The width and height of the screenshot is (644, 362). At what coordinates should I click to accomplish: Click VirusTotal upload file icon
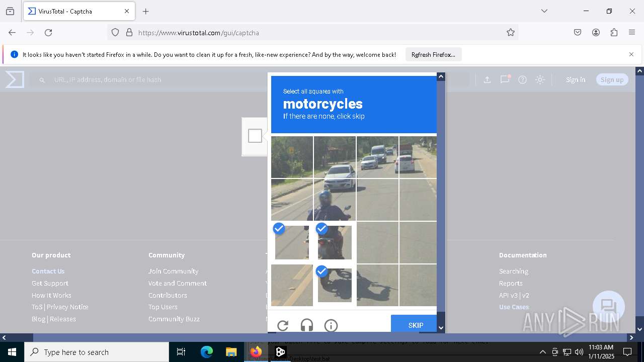(x=487, y=79)
